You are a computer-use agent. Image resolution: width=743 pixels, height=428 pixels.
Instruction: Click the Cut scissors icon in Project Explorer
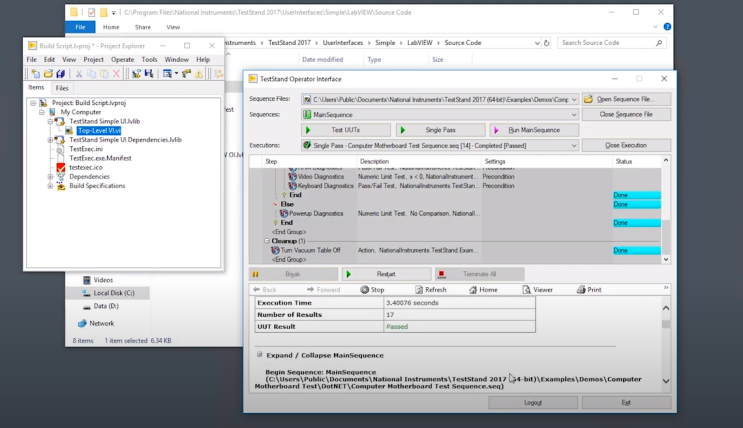(79, 74)
